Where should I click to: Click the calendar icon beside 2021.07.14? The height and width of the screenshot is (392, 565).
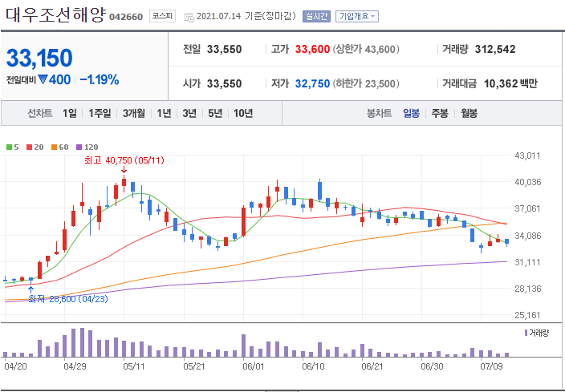[189, 17]
